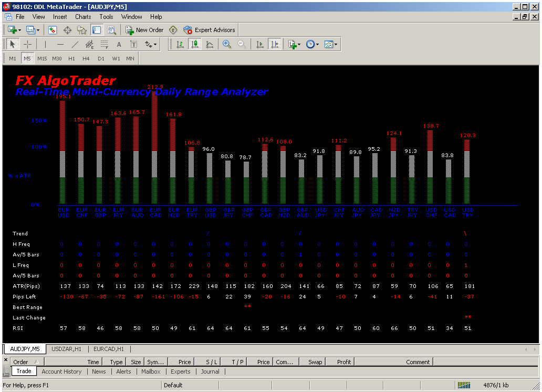
Task: Open the Strategy Tester icon
Action: pyautogui.click(x=112, y=30)
